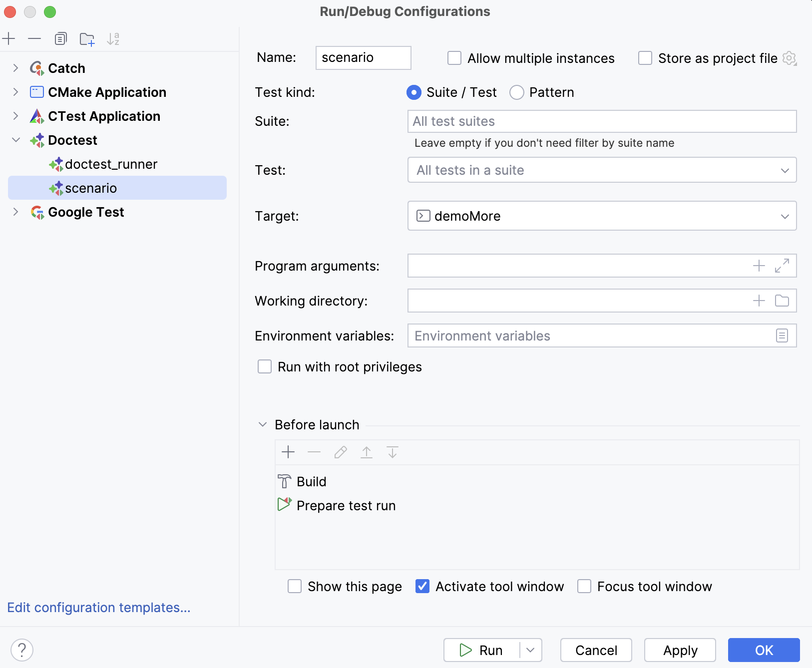812x668 pixels.
Task: Enable Allow multiple instances
Action: point(455,58)
